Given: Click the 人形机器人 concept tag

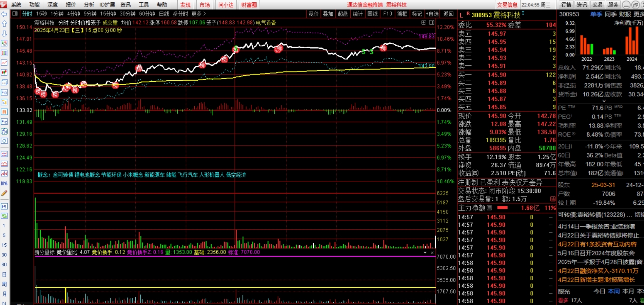Looking at the screenshot, I should (212, 175).
